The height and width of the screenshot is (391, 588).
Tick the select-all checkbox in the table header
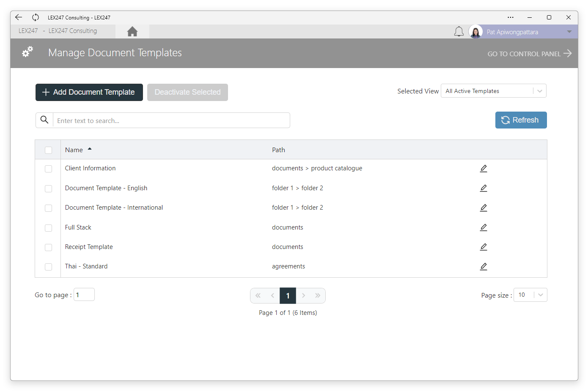point(48,150)
